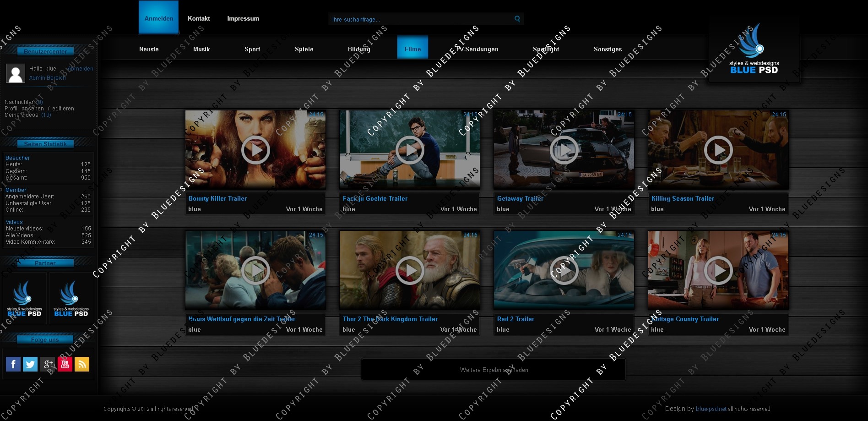Open the first Blue PSD partner logo
This screenshot has width=868, height=421.
[24, 299]
